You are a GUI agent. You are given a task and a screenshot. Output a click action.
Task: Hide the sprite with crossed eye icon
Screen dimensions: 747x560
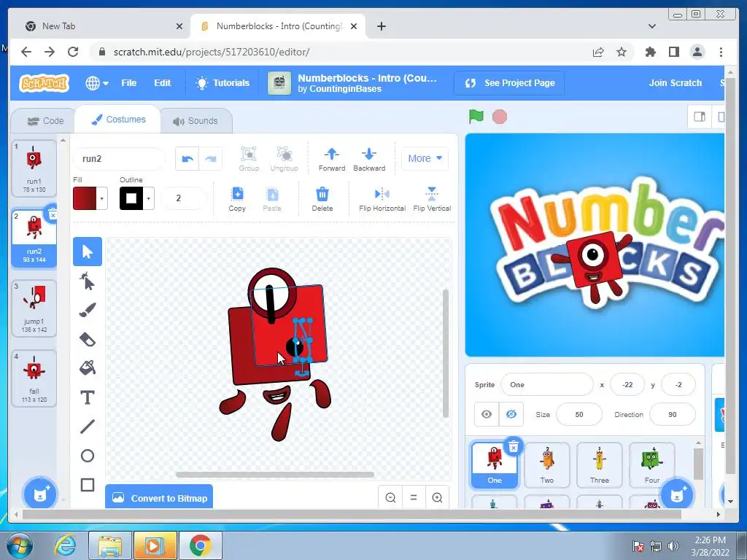point(511,414)
